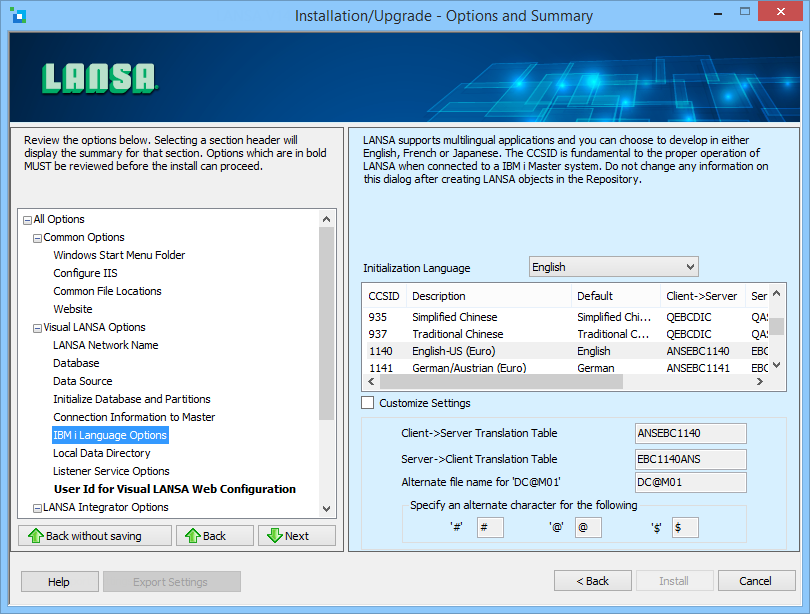Viewport: 810px width, 614px height.
Task: Open Connection Information to Master
Action: 134,417
